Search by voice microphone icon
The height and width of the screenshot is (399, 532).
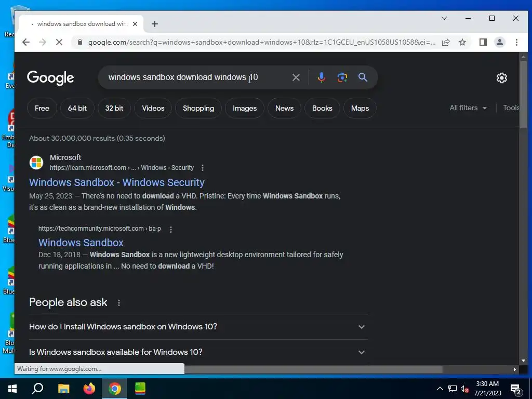[321, 77]
